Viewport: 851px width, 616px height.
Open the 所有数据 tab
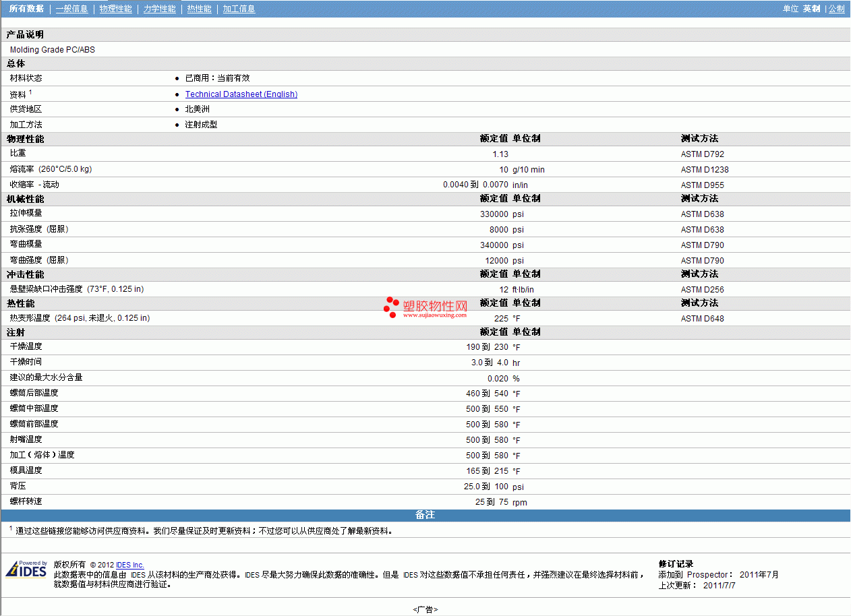(x=27, y=9)
